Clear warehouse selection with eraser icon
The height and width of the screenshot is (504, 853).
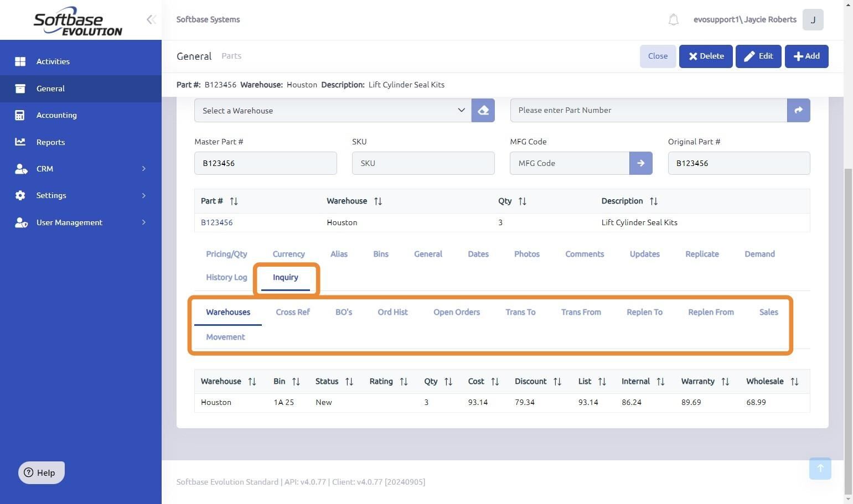coord(483,110)
